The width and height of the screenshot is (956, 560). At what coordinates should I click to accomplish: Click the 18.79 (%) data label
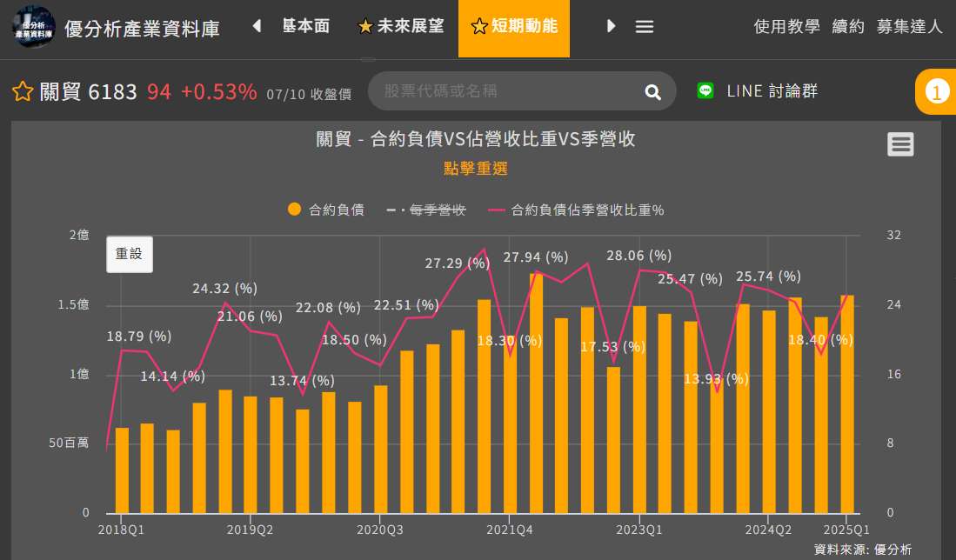pos(139,337)
